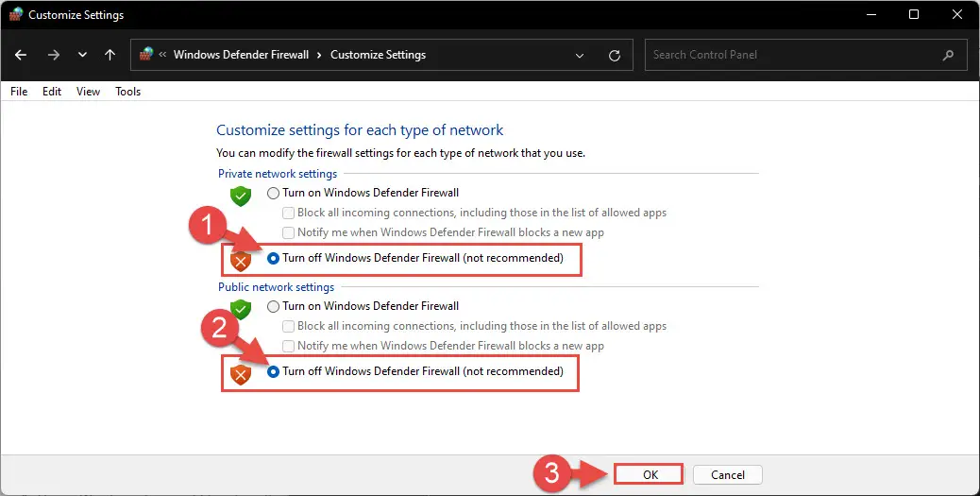The image size is (980, 496).
Task: Click the Search Control Panel field
Action: pyautogui.click(x=805, y=55)
